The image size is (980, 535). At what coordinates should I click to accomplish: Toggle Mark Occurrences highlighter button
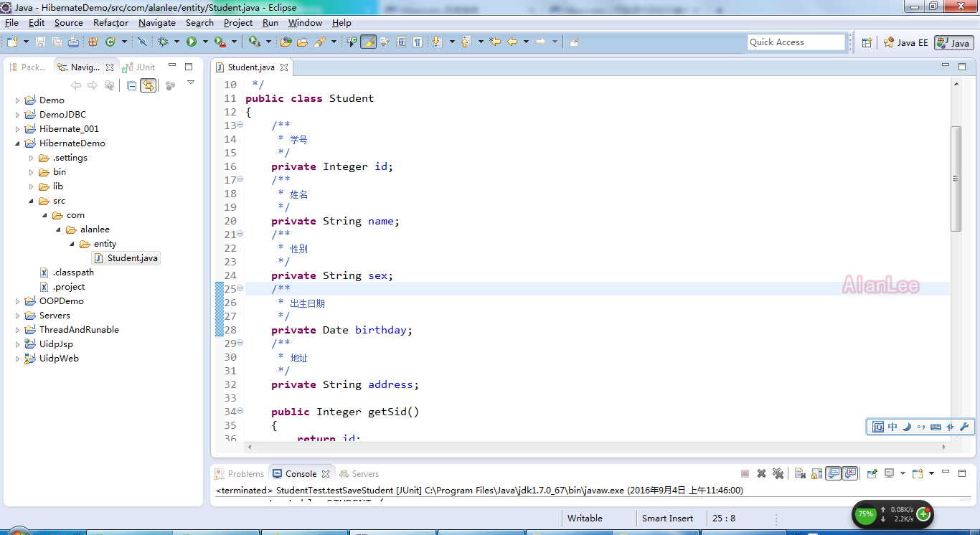coord(368,42)
